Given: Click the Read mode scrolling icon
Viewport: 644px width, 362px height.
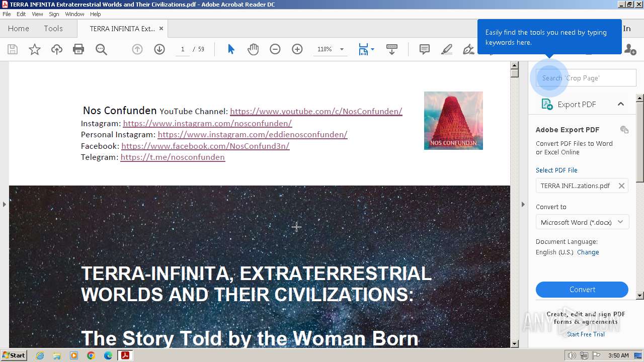Looking at the screenshot, I should [392, 49].
